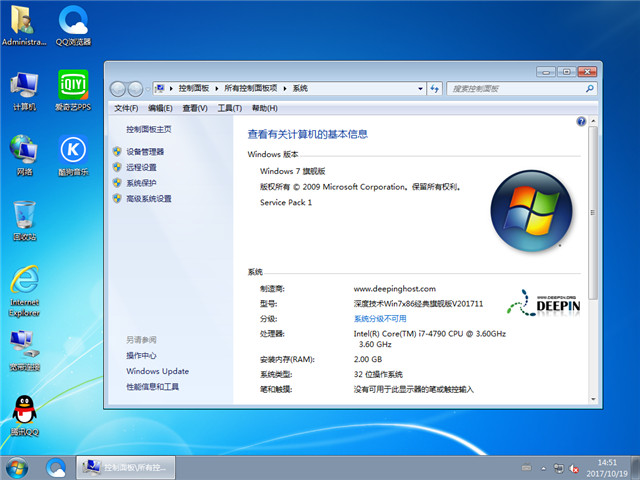Select the Service Pack 1 text
Image resolution: width=640 pixels, height=480 pixels.
tap(286, 202)
